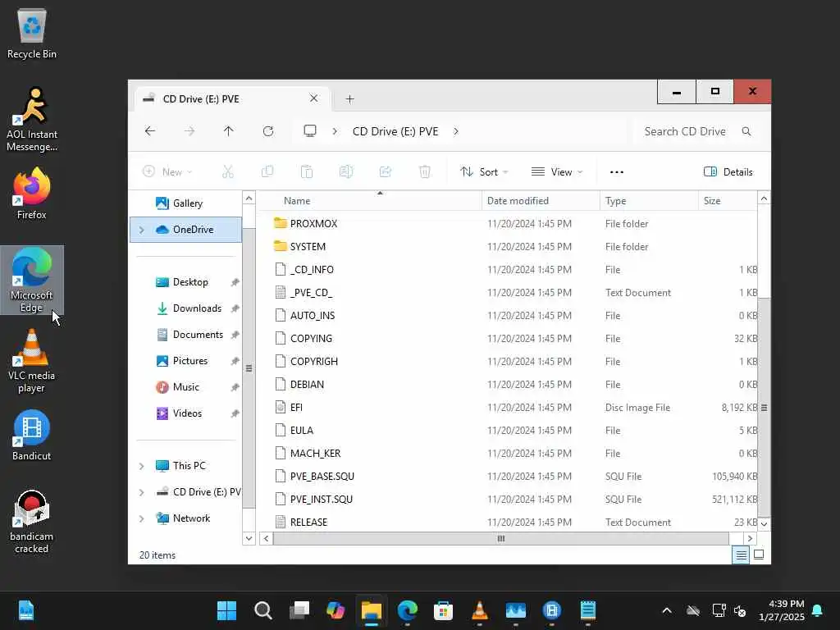Open VLC media player desktop icon
The image size is (840, 630).
tap(32, 362)
